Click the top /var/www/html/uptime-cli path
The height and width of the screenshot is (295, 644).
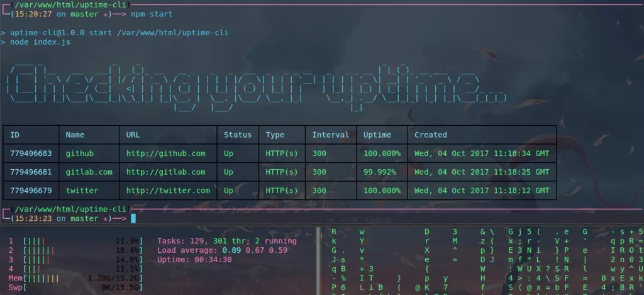(70, 5)
